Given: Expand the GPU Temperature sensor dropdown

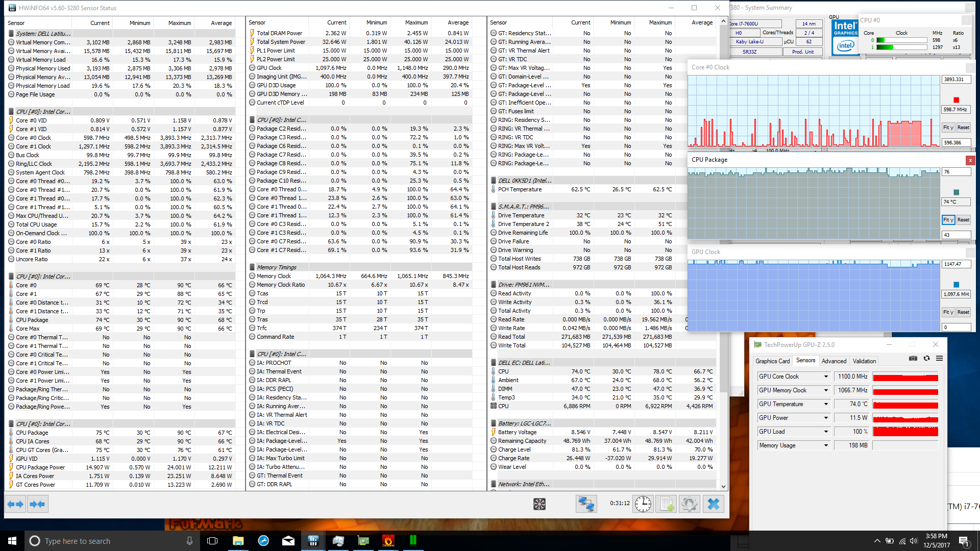Looking at the screenshot, I should [826, 404].
